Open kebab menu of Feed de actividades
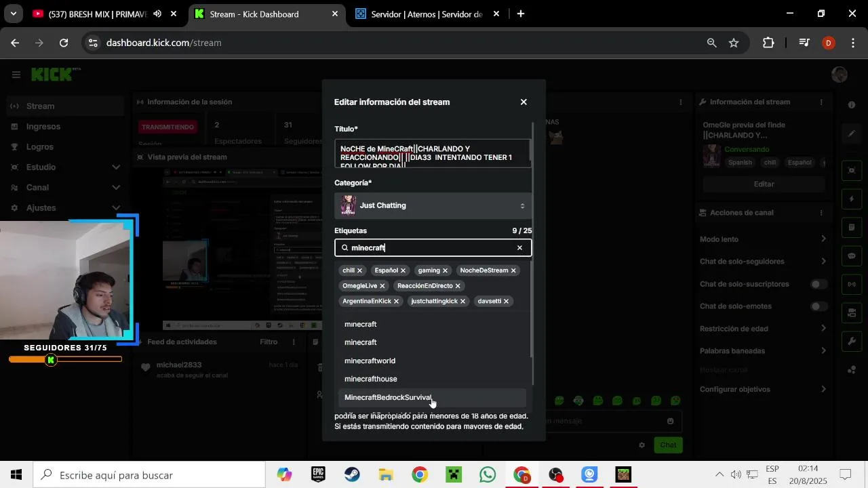Screen dimensions: 868x488 point(294,342)
